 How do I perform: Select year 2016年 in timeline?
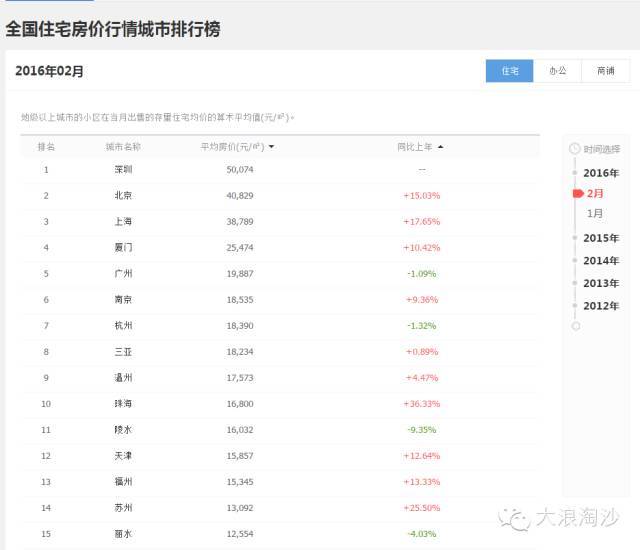coord(601,173)
